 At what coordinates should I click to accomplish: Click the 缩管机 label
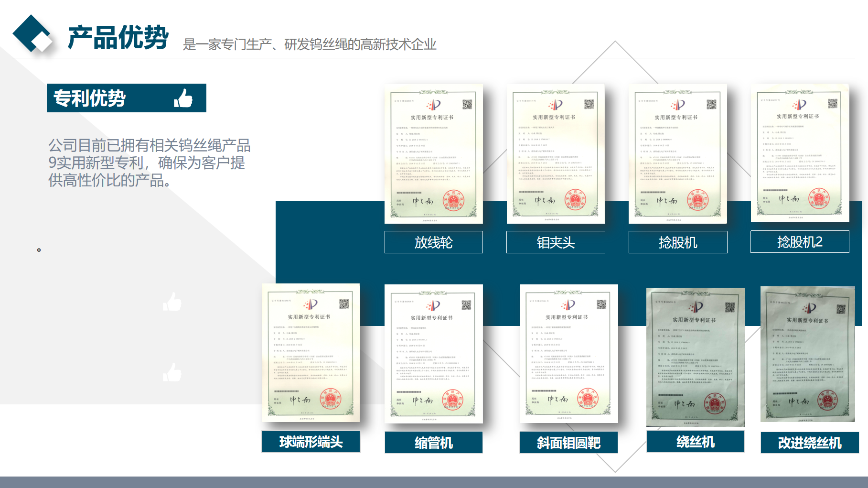(433, 443)
